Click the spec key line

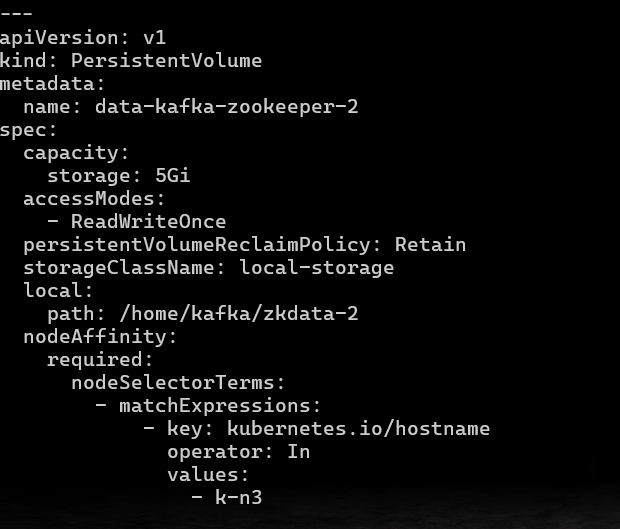[28, 130]
